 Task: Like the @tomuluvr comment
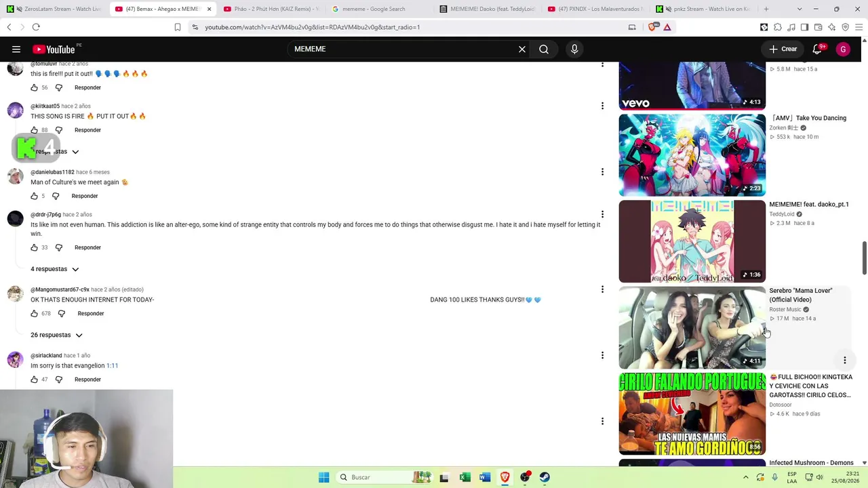click(34, 87)
